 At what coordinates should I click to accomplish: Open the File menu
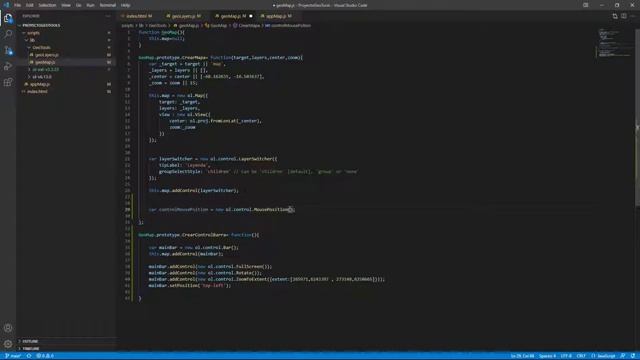[x=18, y=5]
